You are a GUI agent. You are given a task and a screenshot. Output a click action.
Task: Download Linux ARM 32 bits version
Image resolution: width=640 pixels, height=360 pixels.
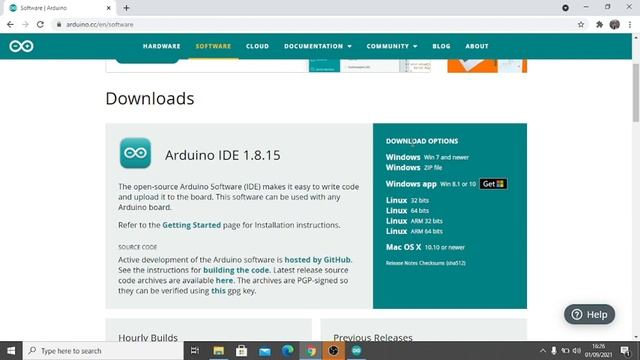coord(414,221)
